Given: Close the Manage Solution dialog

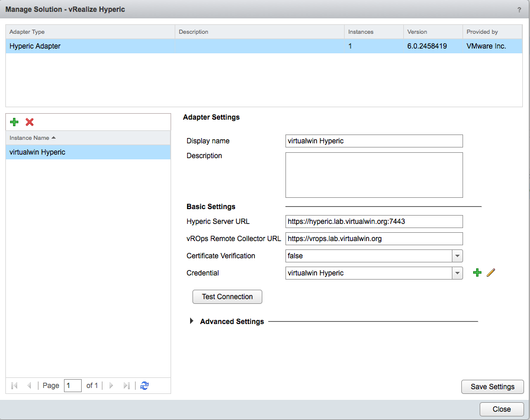Looking at the screenshot, I should (x=502, y=409).
